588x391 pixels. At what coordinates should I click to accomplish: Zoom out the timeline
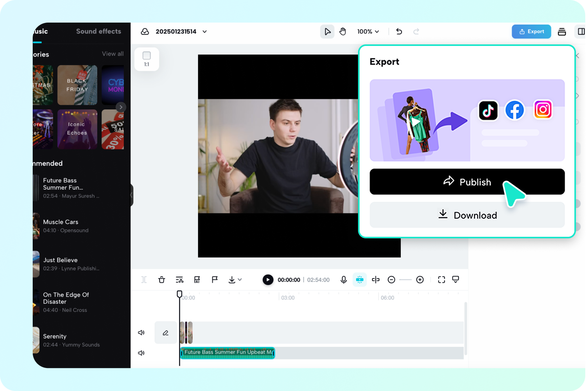(391, 280)
